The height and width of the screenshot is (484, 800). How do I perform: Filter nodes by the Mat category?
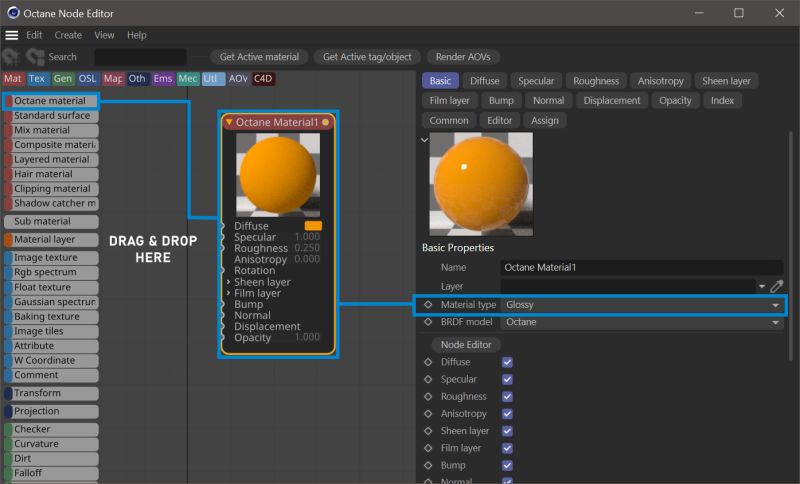(13, 79)
